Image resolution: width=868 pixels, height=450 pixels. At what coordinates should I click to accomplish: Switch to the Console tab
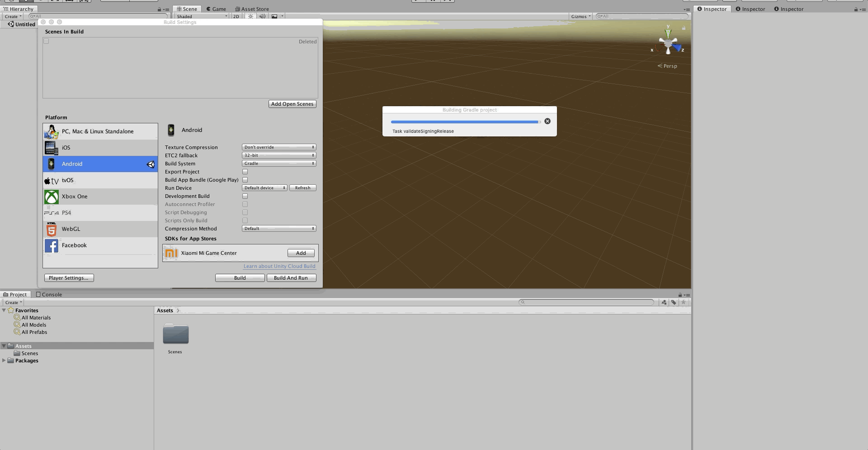click(x=49, y=295)
